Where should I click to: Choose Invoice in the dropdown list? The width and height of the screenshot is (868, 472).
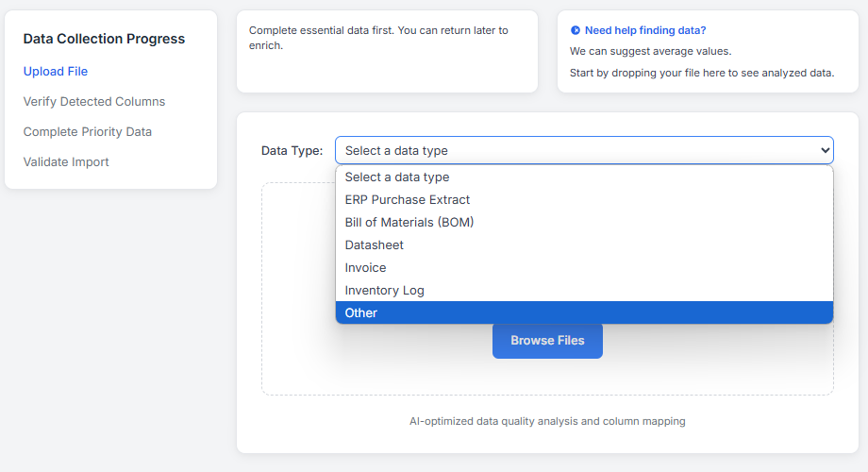click(365, 268)
